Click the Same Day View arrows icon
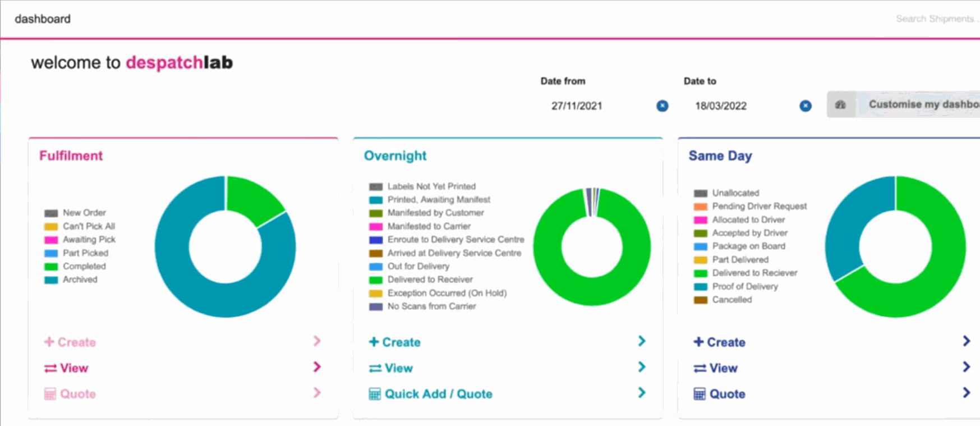 click(700, 368)
